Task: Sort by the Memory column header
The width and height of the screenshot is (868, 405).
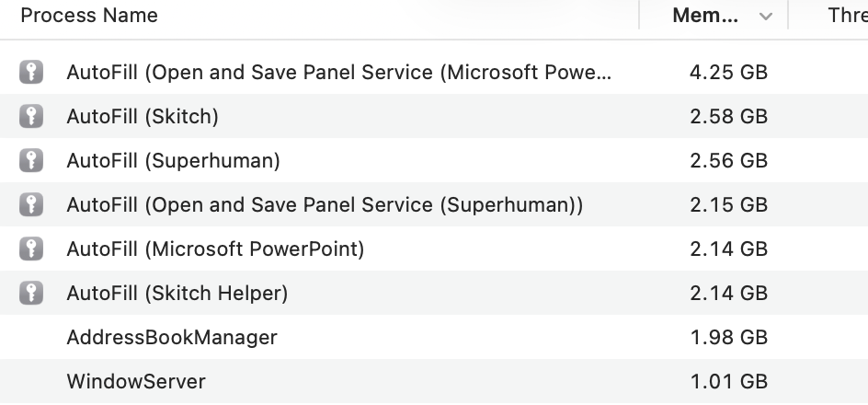Action: pos(704,16)
